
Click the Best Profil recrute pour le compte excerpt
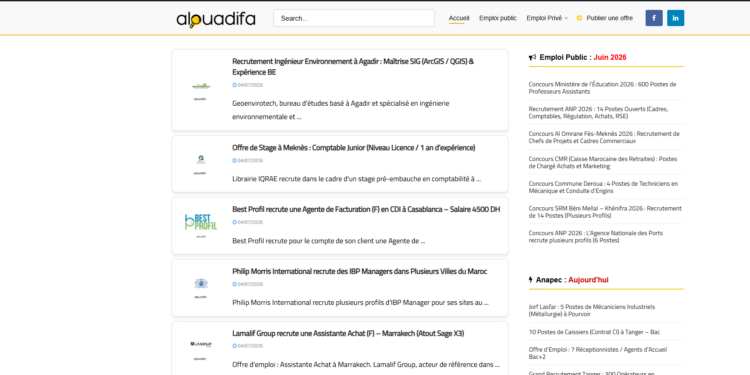329,241
